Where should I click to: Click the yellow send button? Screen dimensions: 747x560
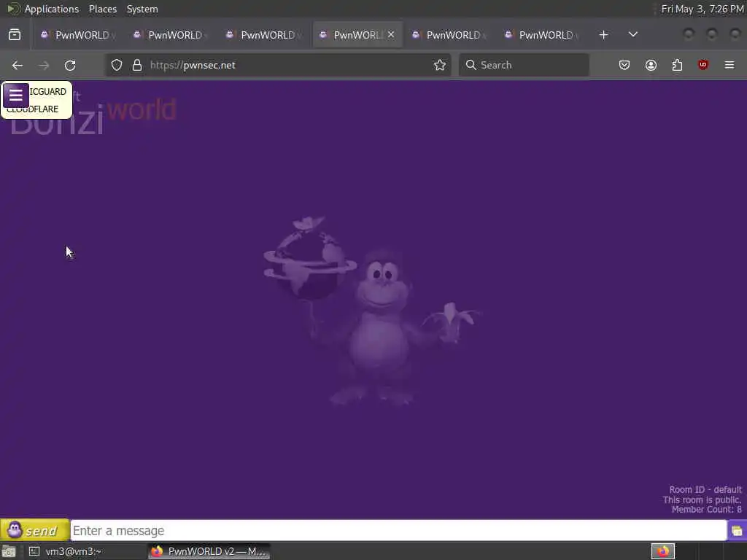coord(35,530)
